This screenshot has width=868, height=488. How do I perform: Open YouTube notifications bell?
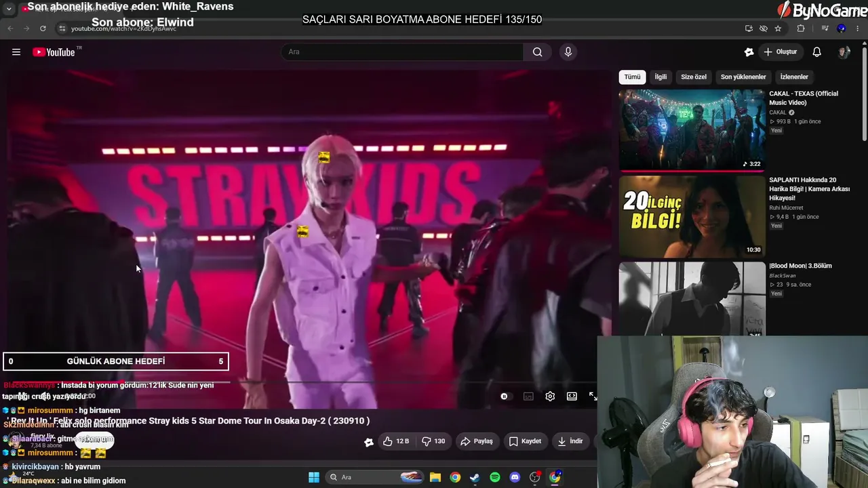[x=817, y=52]
